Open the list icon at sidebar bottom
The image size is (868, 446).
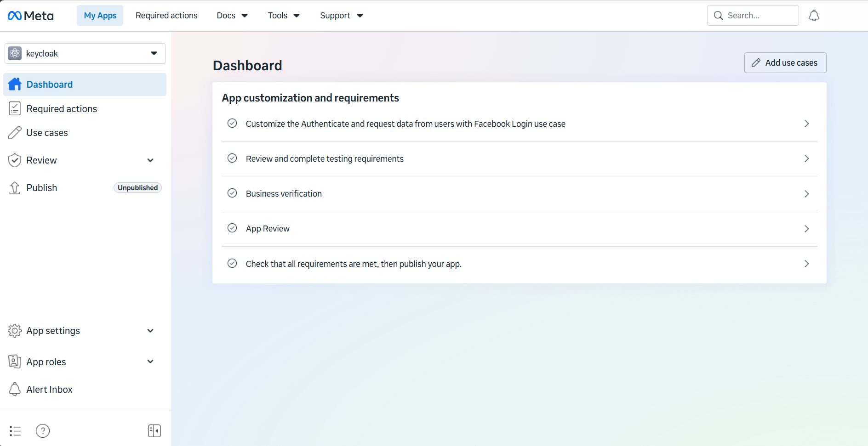(x=15, y=431)
